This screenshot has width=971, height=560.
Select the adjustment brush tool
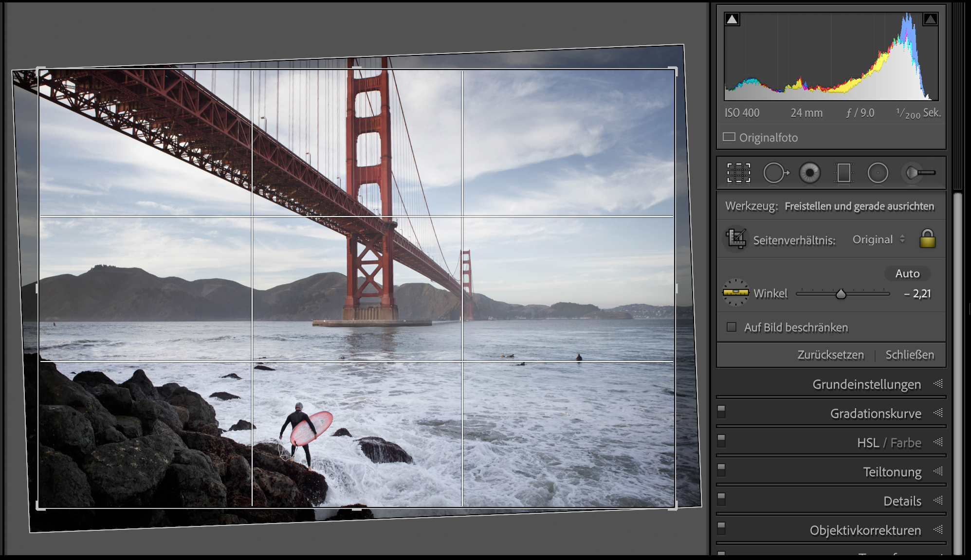coord(918,173)
